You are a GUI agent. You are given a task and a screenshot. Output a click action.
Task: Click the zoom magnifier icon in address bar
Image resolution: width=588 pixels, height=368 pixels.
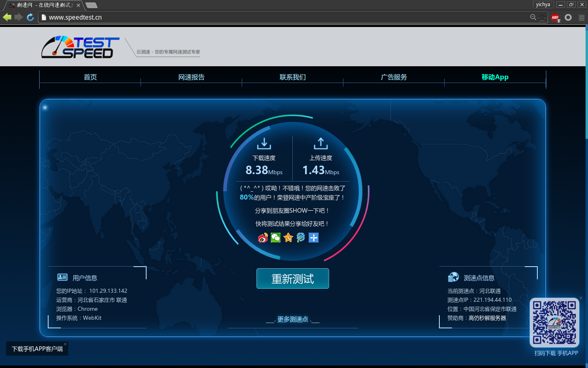[x=533, y=17]
